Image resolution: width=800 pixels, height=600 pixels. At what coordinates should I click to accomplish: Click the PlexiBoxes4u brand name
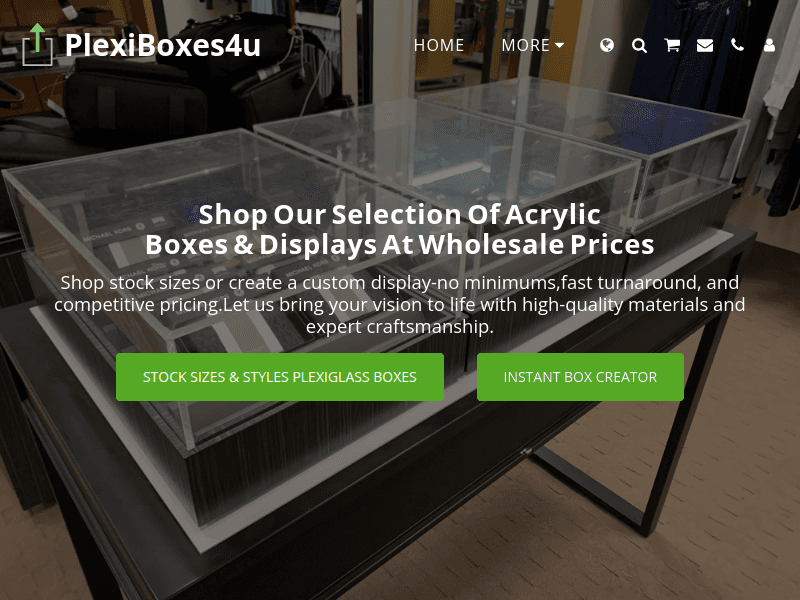click(163, 45)
